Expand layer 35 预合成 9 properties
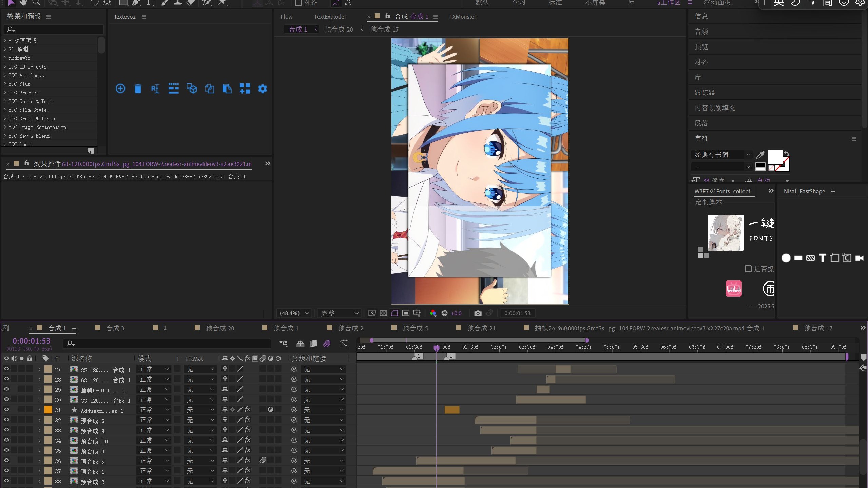The image size is (868, 488). tap(39, 450)
